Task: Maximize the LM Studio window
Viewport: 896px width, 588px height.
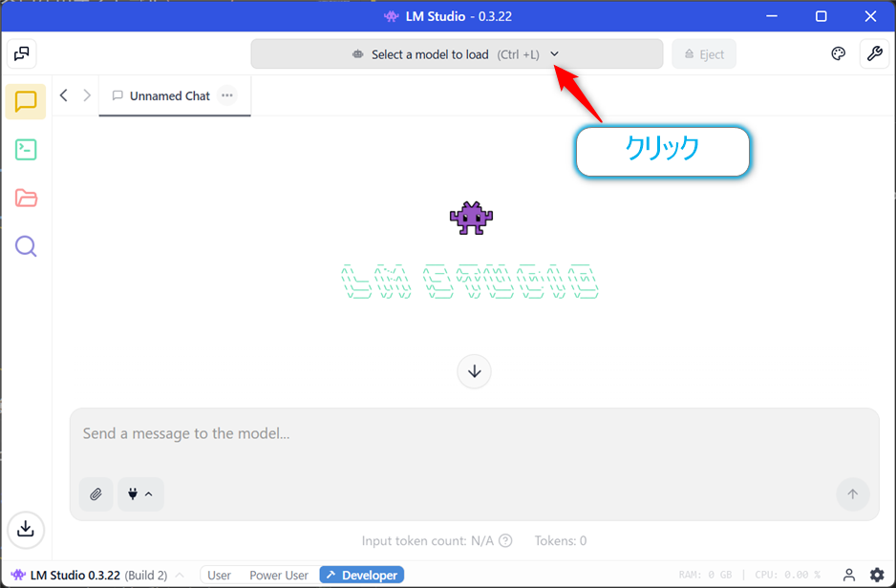Action: click(x=821, y=16)
